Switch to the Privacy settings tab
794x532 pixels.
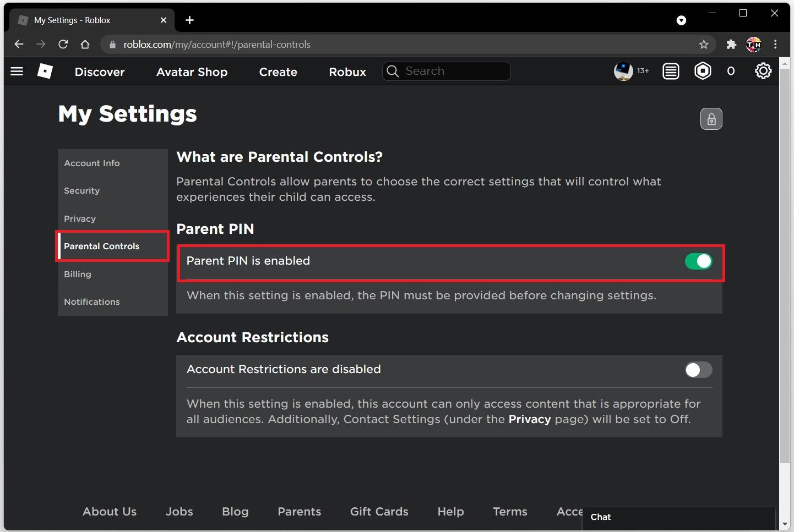[x=80, y=219]
